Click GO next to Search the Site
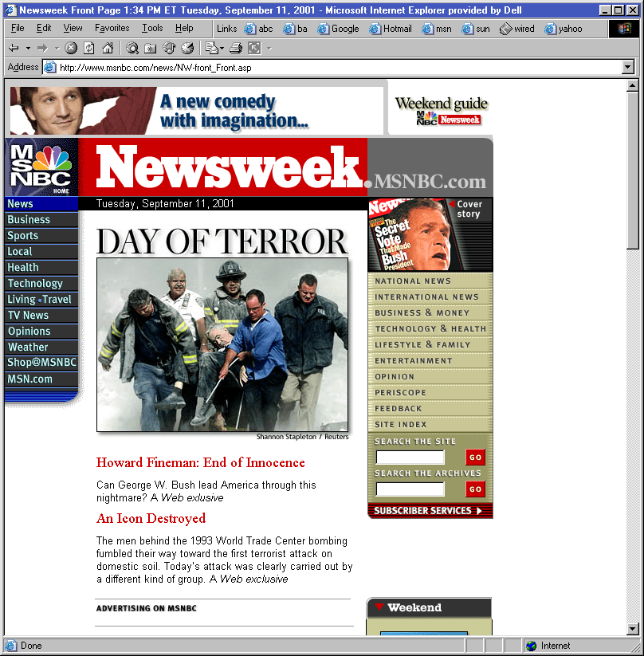The width and height of the screenshot is (644, 656). point(475,458)
